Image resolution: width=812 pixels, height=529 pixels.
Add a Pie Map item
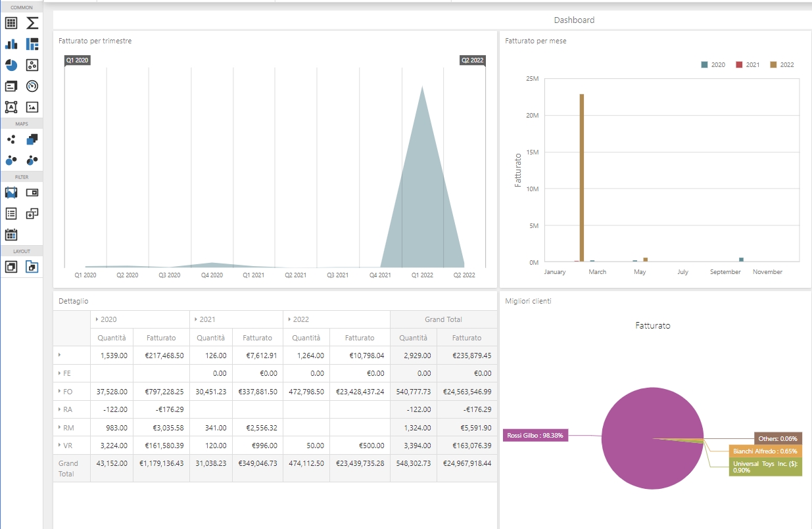point(32,160)
